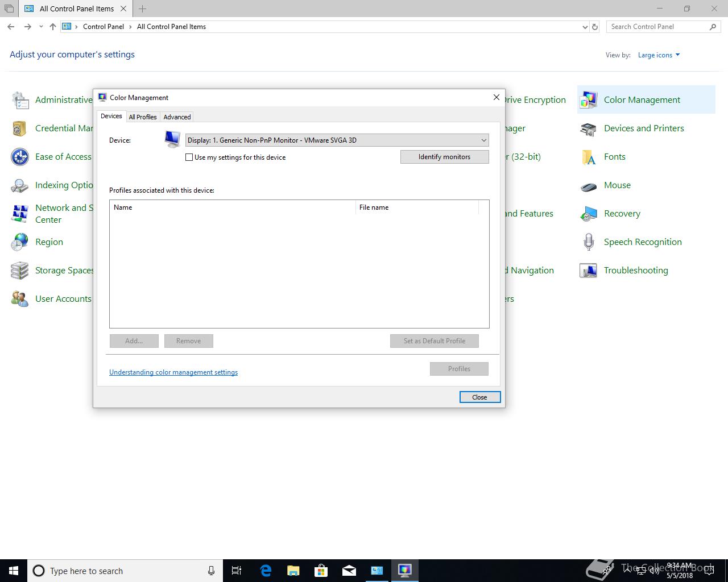
Task: Open Mail app from taskbar
Action: (x=349, y=571)
